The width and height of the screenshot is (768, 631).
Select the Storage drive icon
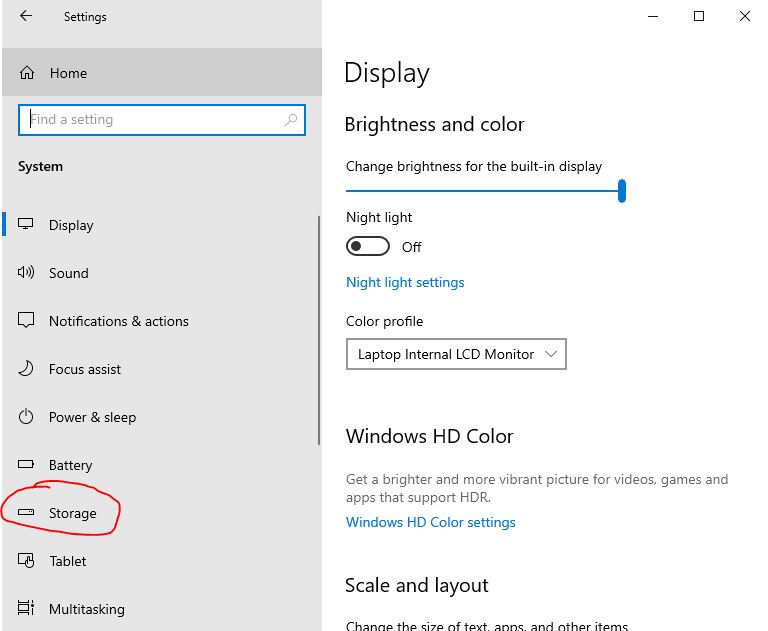click(x=26, y=512)
